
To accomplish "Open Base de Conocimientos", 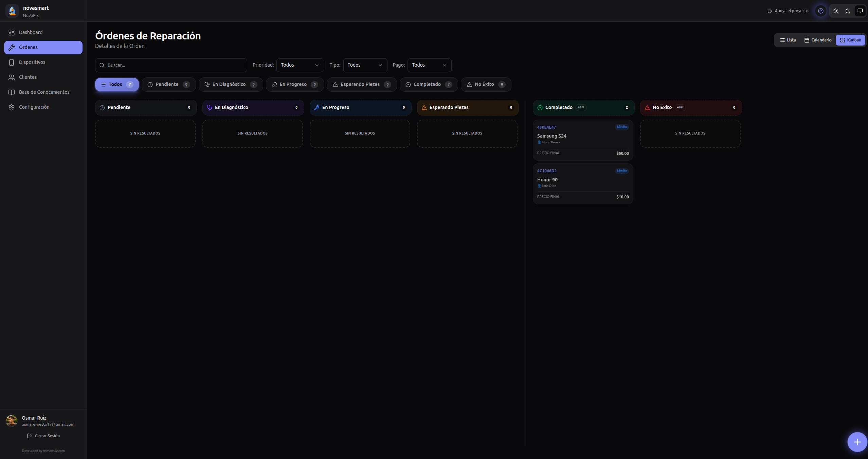I will (x=44, y=92).
